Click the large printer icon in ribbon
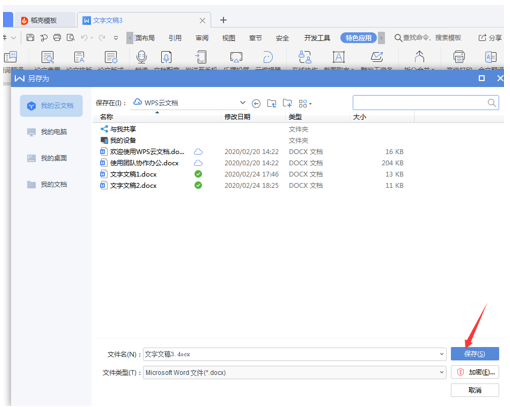510x407 pixels. pos(459,57)
